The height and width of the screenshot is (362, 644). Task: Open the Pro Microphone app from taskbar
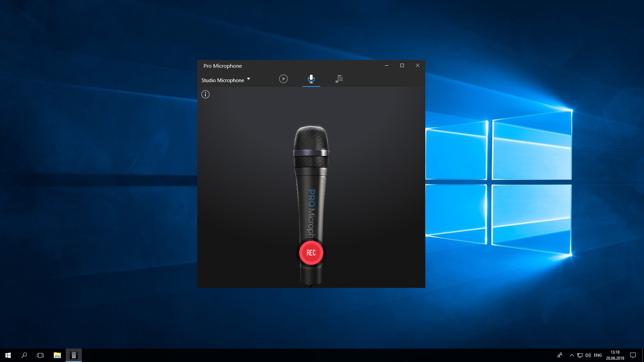coord(74,355)
